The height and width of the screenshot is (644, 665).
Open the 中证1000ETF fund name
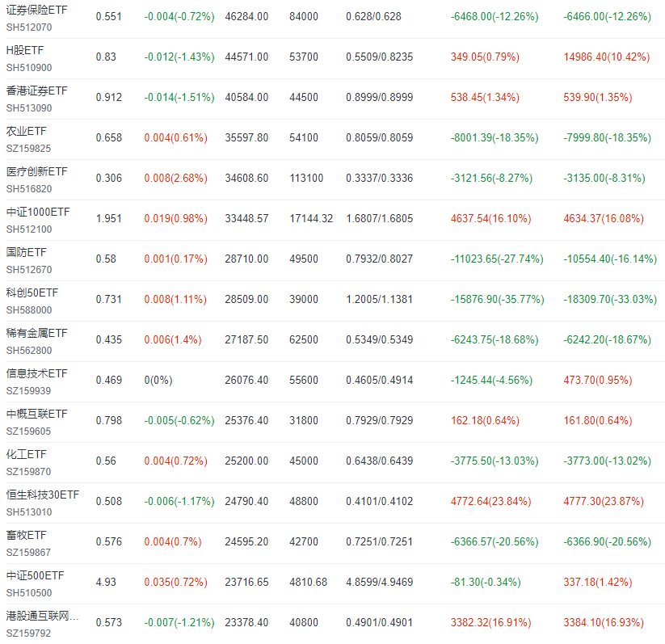(38, 212)
